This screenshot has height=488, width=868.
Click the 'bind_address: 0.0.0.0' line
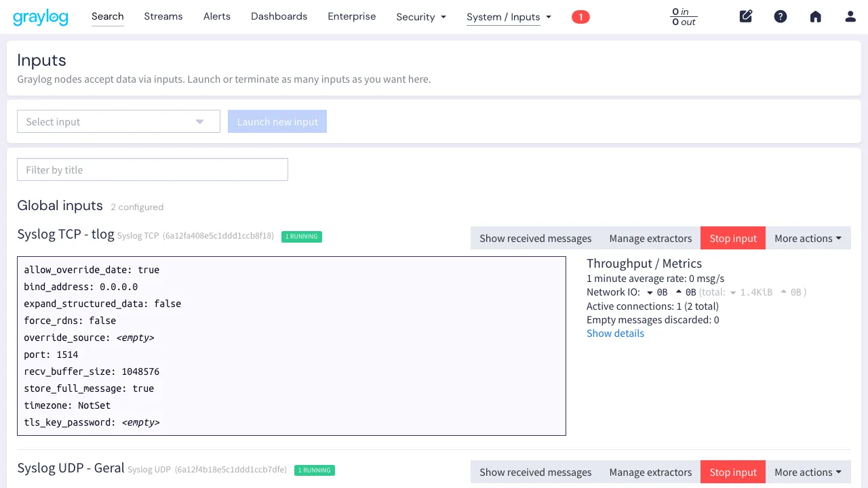coord(81,287)
